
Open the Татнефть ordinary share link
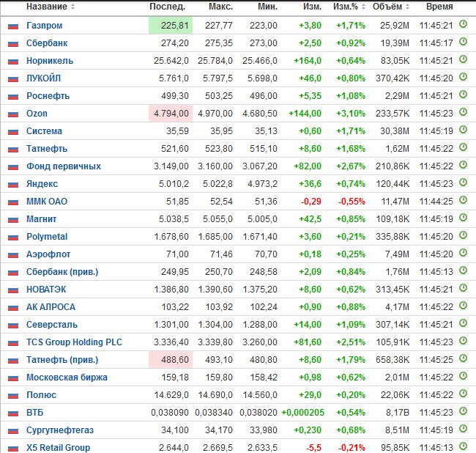(47, 149)
